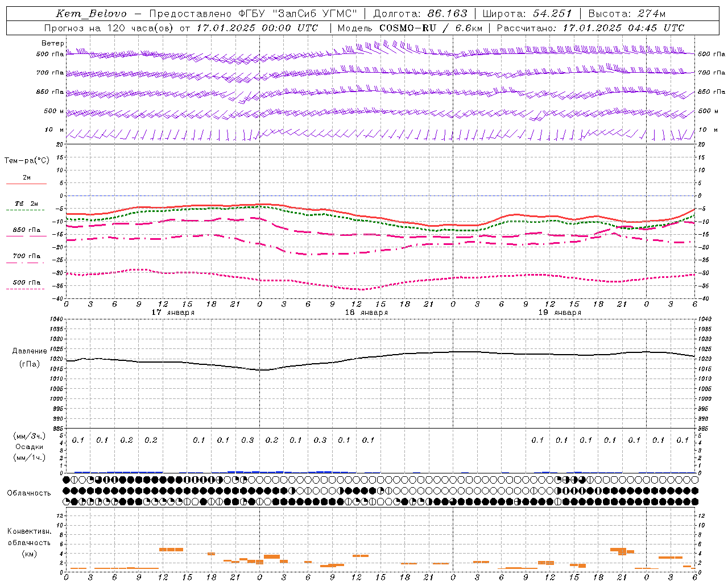
Task: Click the elevation text "Высота: 274м"
Action: click(627, 14)
